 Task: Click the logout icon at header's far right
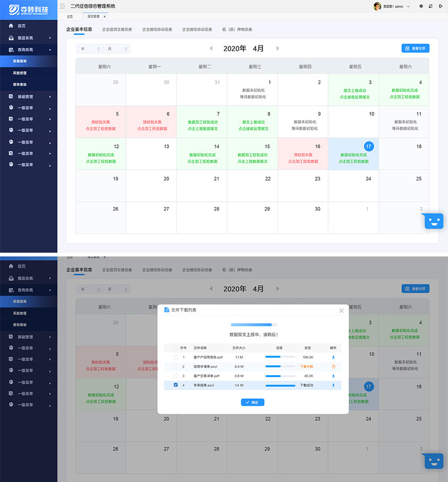point(441,6)
